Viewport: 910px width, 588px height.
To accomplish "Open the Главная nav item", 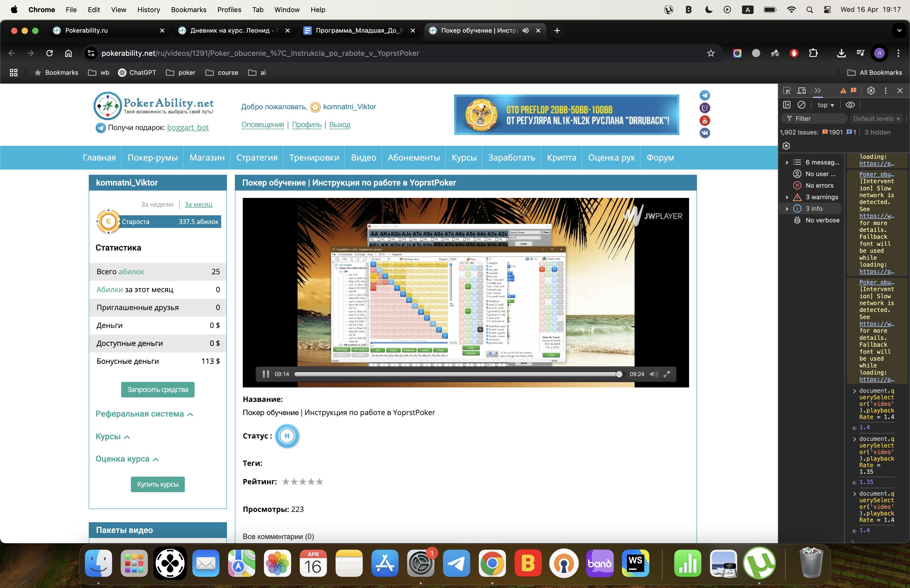I will pos(99,158).
